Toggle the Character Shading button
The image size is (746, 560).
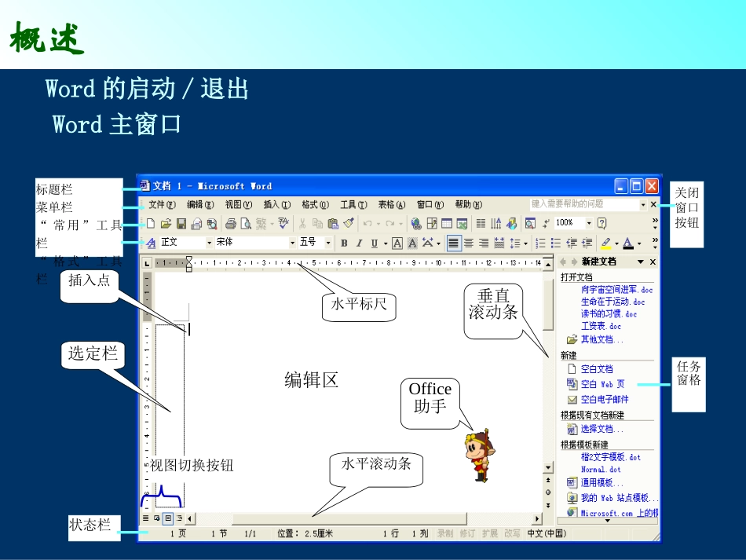(412, 243)
